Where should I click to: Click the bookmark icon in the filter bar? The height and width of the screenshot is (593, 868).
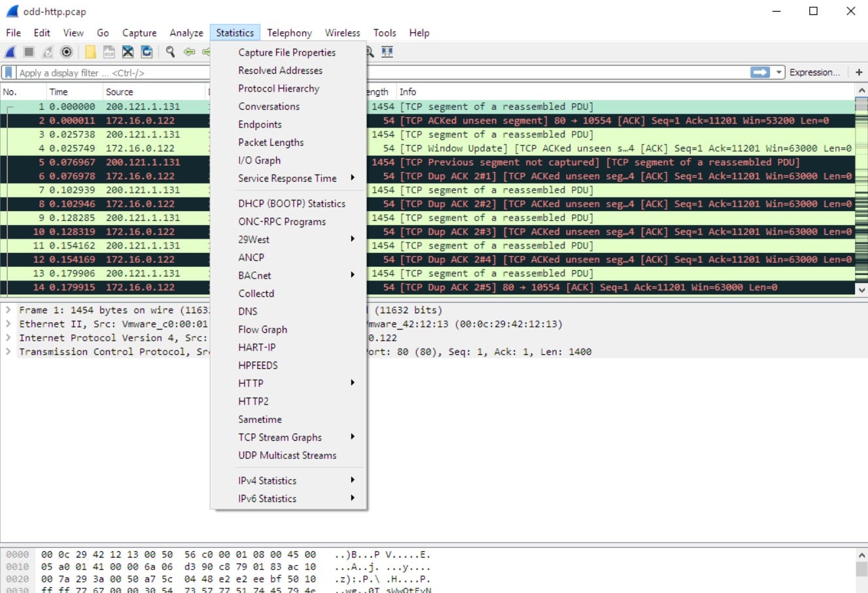[x=7, y=72]
